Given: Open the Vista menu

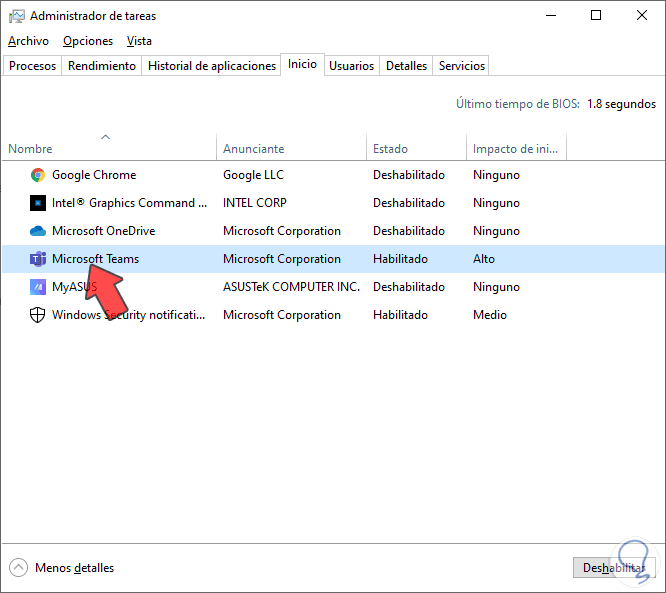Looking at the screenshot, I should pos(139,41).
